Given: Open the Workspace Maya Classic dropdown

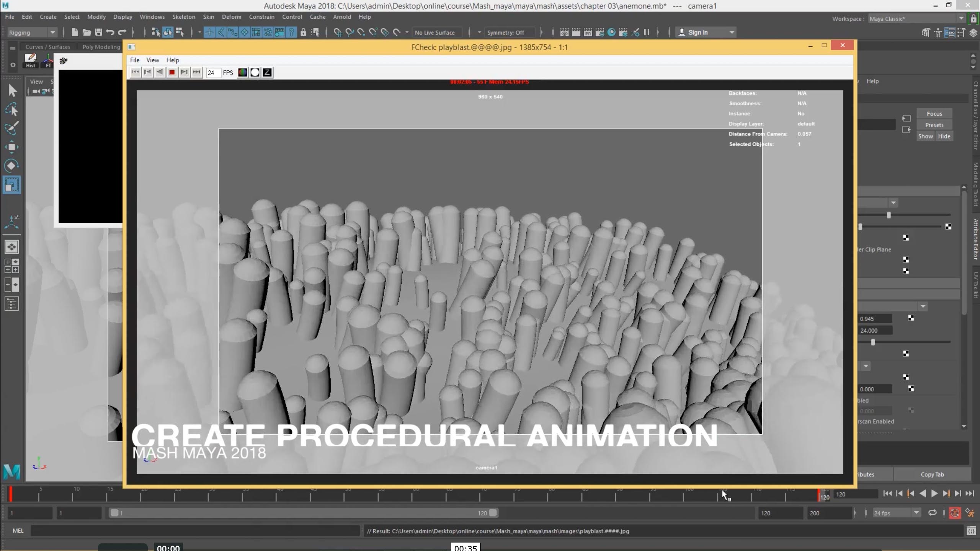Looking at the screenshot, I should point(916,19).
